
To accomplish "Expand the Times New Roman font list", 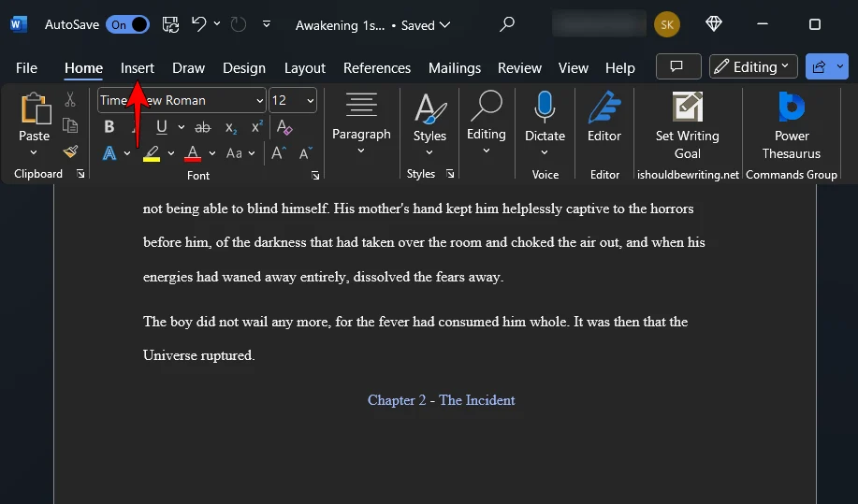I will coord(259,100).
